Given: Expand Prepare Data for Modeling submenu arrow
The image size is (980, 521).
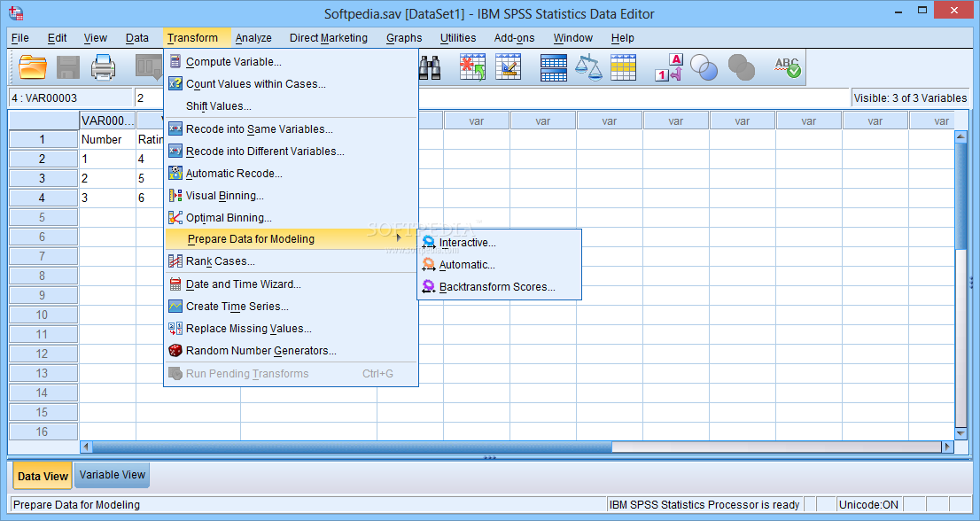Looking at the screenshot, I should click(x=399, y=237).
